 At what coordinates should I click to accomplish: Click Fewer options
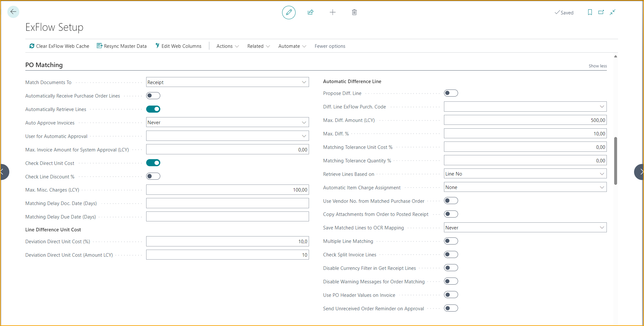pyautogui.click(x=330, y=46)
